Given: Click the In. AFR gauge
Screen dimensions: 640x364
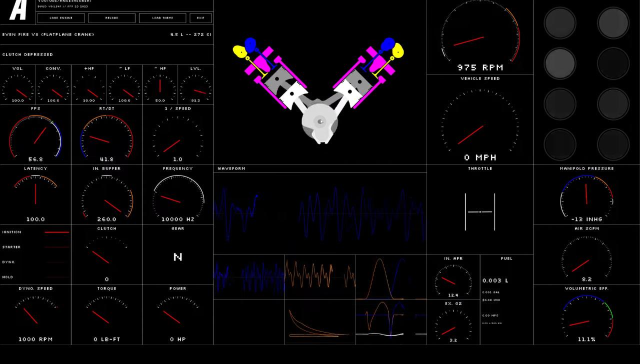Looking at the screenshot, I should [453, 277].
